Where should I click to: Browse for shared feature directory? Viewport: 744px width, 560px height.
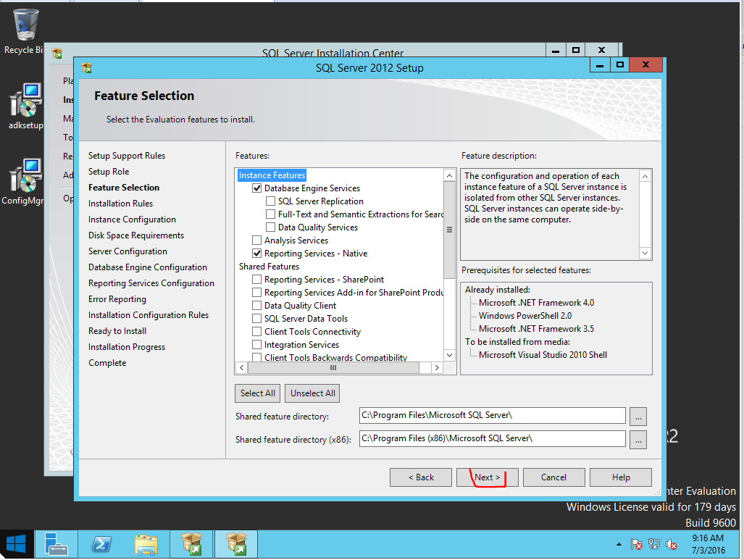pos(638,417)
